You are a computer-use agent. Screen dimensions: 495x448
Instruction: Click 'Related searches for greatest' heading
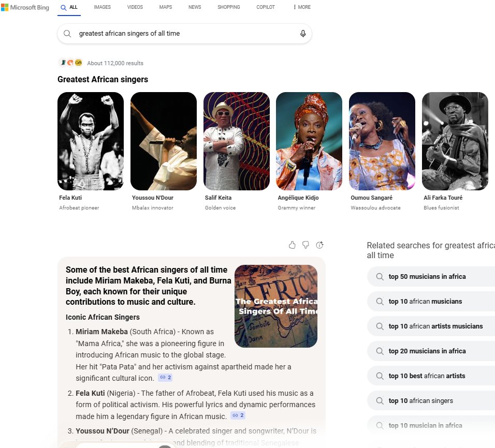[x=431, y=250]
